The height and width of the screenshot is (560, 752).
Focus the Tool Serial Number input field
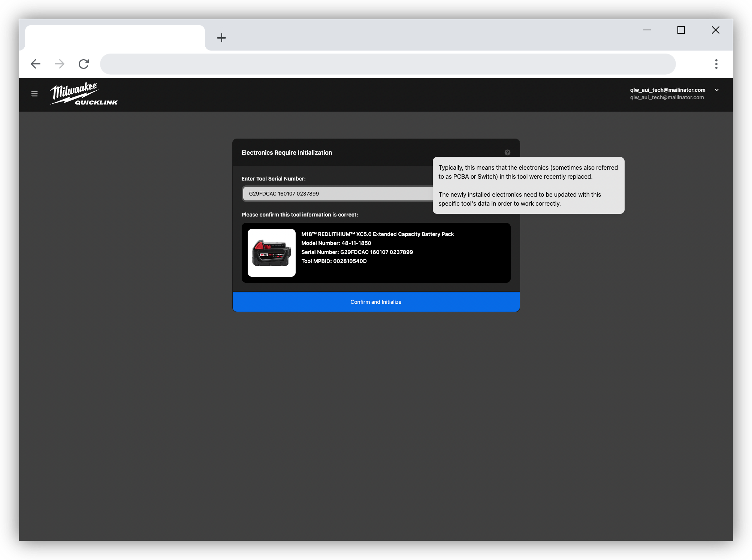click(337, 194)
